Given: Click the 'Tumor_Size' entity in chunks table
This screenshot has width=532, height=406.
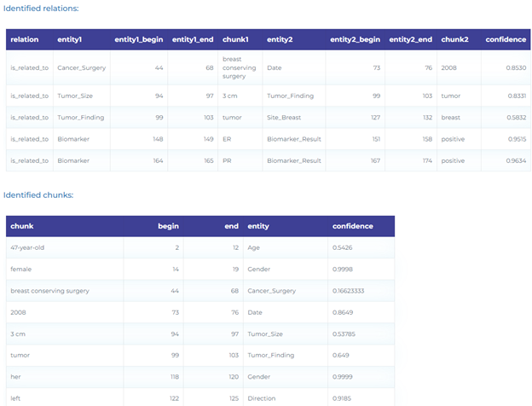Looking at the screenshot, I should [x=265, y=334].
